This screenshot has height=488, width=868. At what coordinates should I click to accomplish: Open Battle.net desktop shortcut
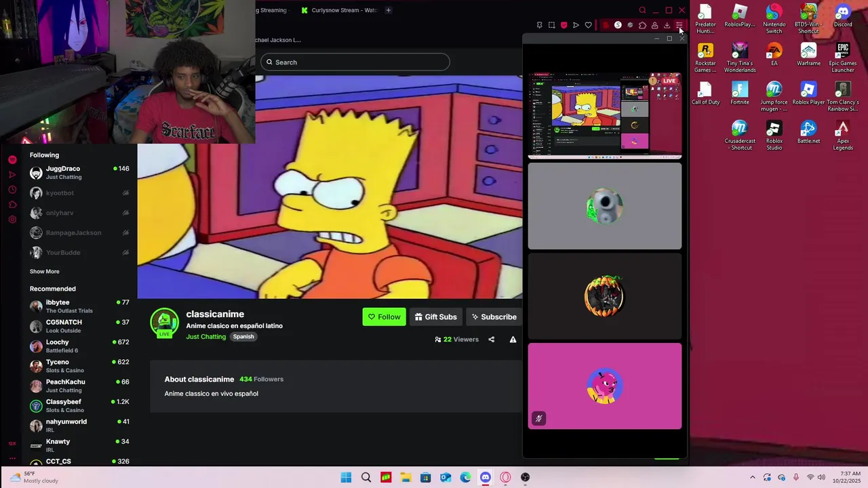[x=808, y=133]
